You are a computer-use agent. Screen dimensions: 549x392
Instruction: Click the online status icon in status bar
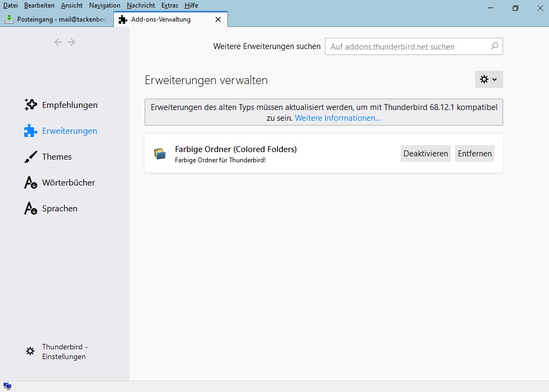(8, 387)
